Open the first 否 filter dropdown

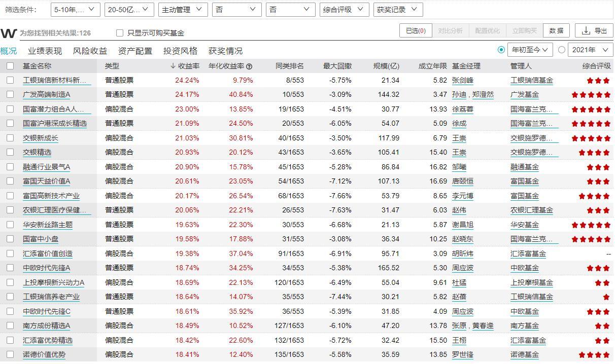(237, 9)
